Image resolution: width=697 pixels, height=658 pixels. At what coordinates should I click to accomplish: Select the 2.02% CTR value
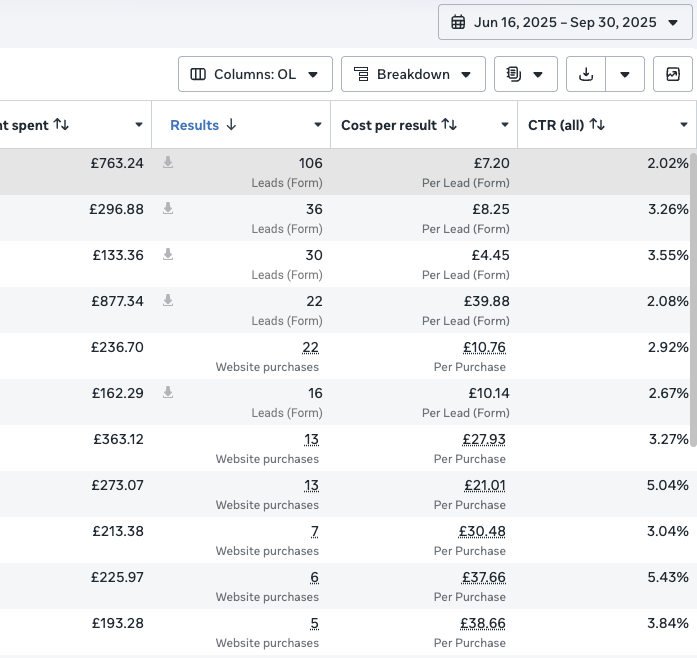(668, 163)
